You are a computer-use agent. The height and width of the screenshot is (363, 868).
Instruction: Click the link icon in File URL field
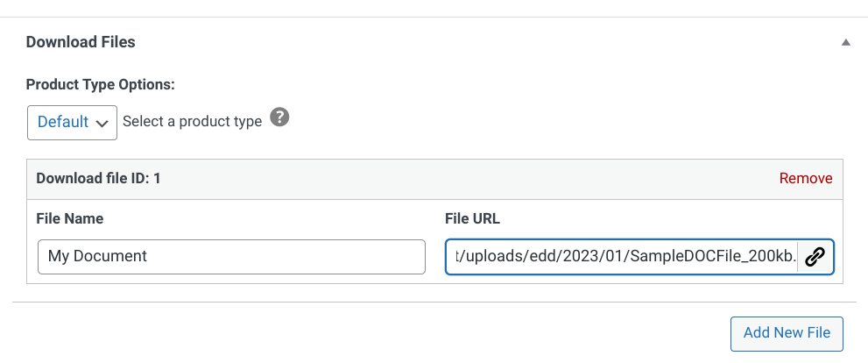[x=815, y=257]
